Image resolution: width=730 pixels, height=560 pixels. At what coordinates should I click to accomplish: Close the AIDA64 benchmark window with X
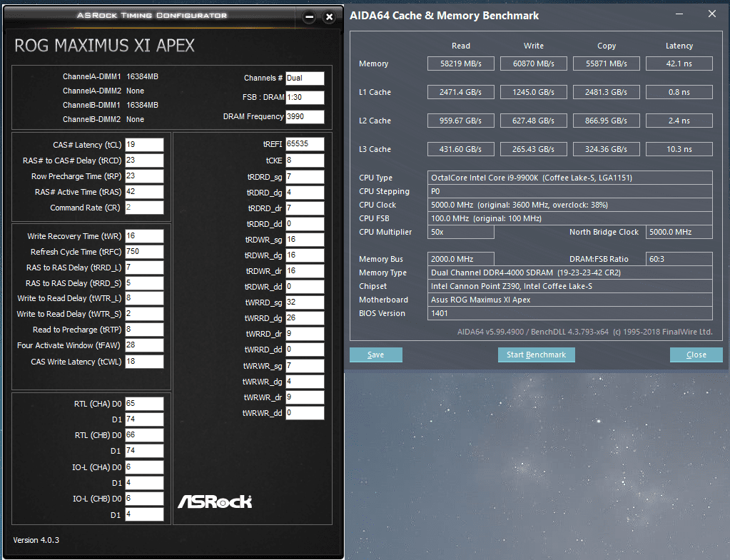(712, 14)
